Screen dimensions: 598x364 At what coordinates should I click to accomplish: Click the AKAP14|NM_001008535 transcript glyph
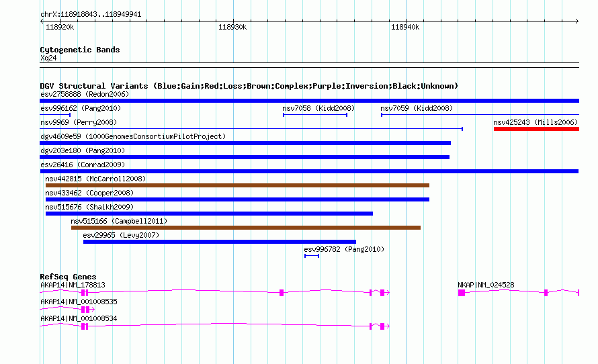click(x=67, y=309)
